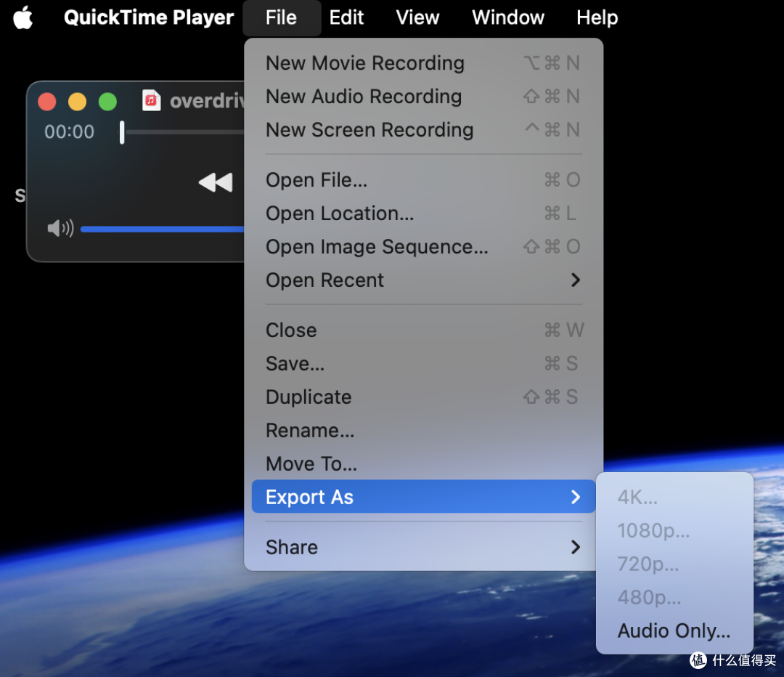Open the QuickTime Player app menu
Viewport: 784px width, 677px height.
tap(149, 17)
